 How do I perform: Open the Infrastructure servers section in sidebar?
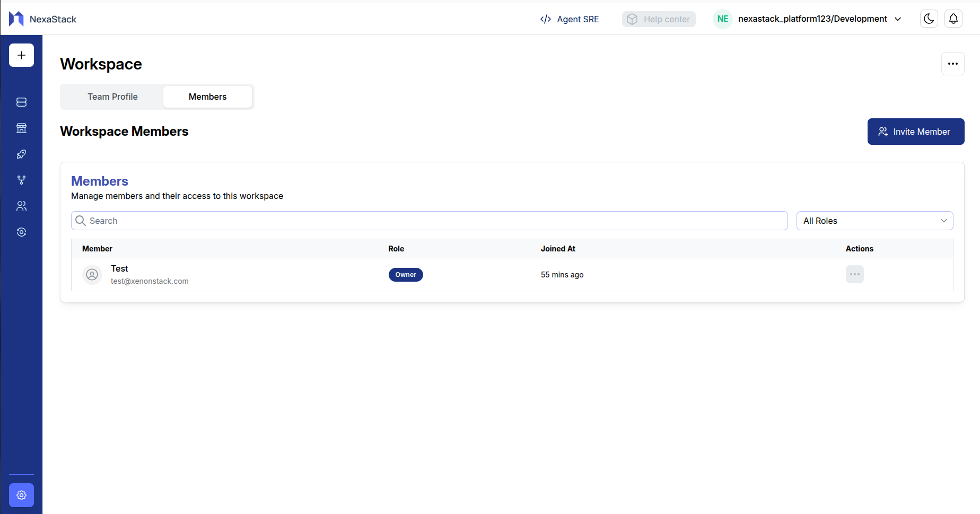[21, 102]
